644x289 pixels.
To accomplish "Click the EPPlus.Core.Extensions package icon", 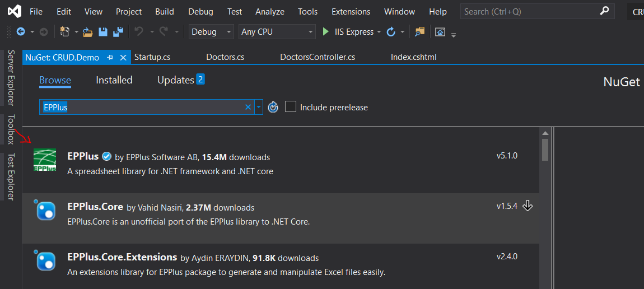I will [x=45, y=260].
